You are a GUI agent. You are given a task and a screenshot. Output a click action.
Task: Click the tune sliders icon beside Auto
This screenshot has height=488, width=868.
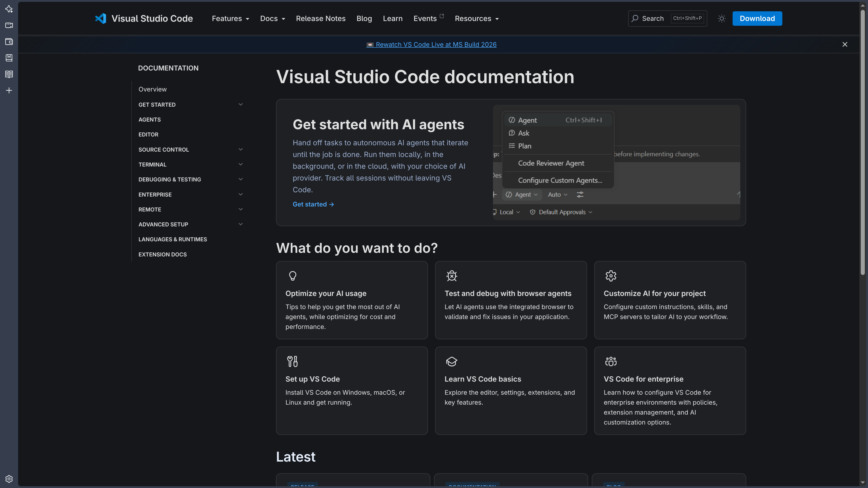coord(580,195)
